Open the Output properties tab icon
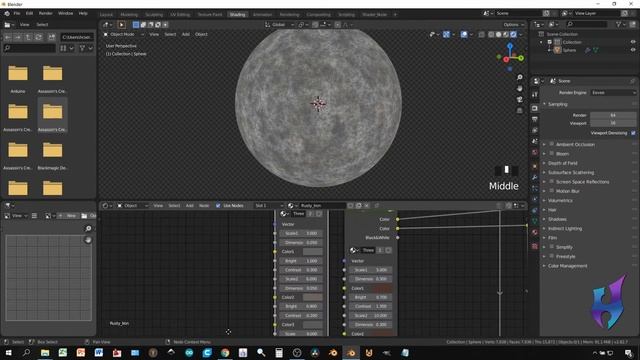 (x=535, y=119)
